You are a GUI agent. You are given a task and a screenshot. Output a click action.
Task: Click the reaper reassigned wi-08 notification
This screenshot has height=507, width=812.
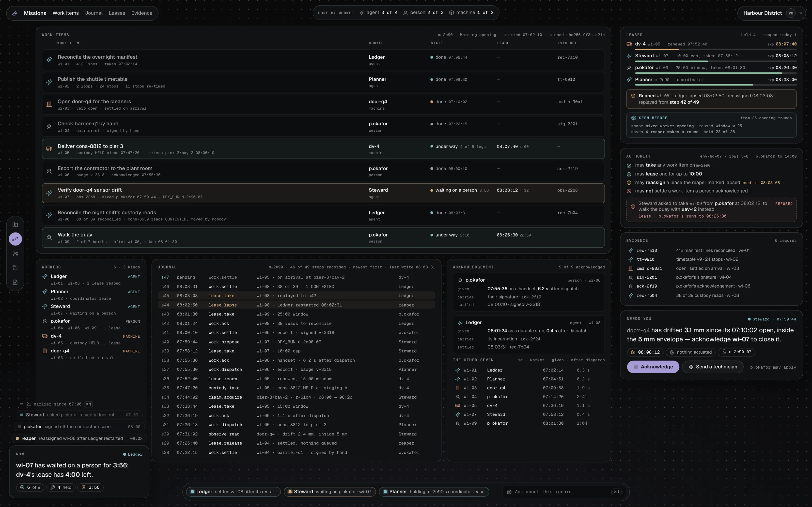pyautogui.click(x=79, y=439)
